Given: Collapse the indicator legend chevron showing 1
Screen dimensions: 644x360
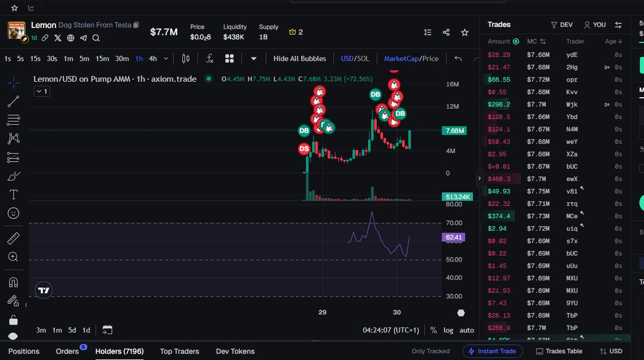Looking at the screenshot, I should [41, 91].
